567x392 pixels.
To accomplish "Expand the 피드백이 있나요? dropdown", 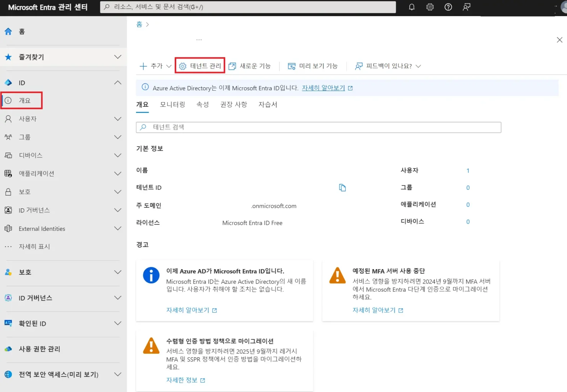I will pos(388,66).
